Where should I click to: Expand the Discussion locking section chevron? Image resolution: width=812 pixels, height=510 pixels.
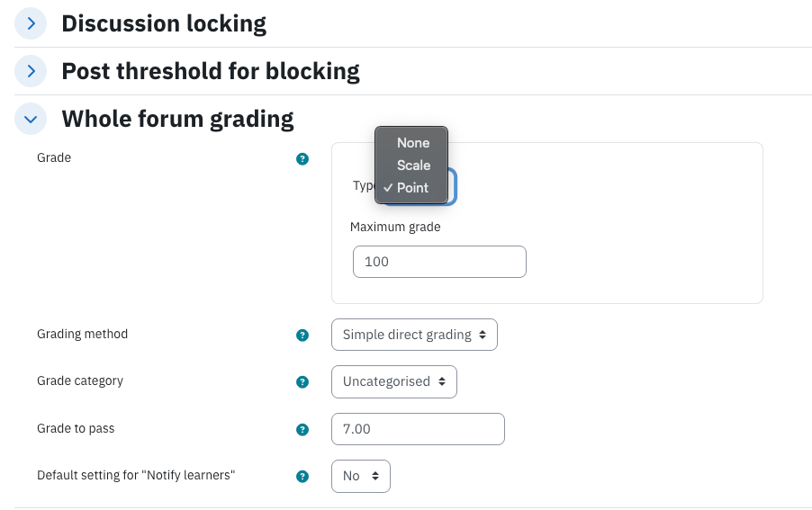point(31,23)
